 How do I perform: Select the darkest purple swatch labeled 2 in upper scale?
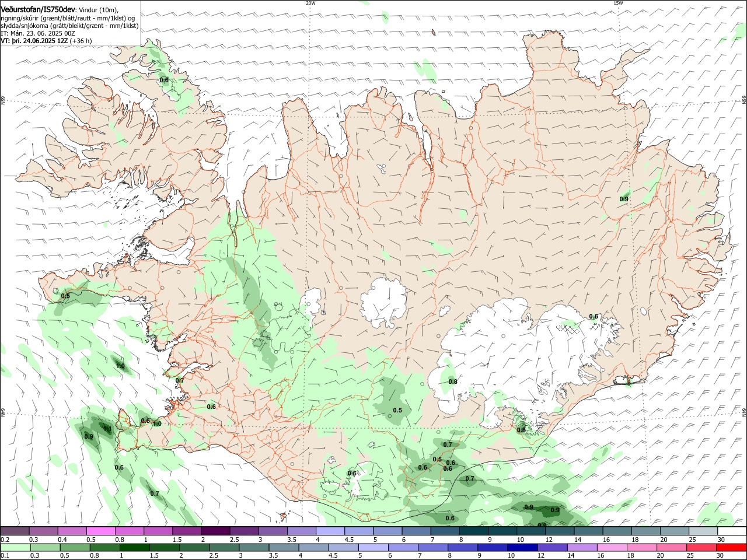215,531
